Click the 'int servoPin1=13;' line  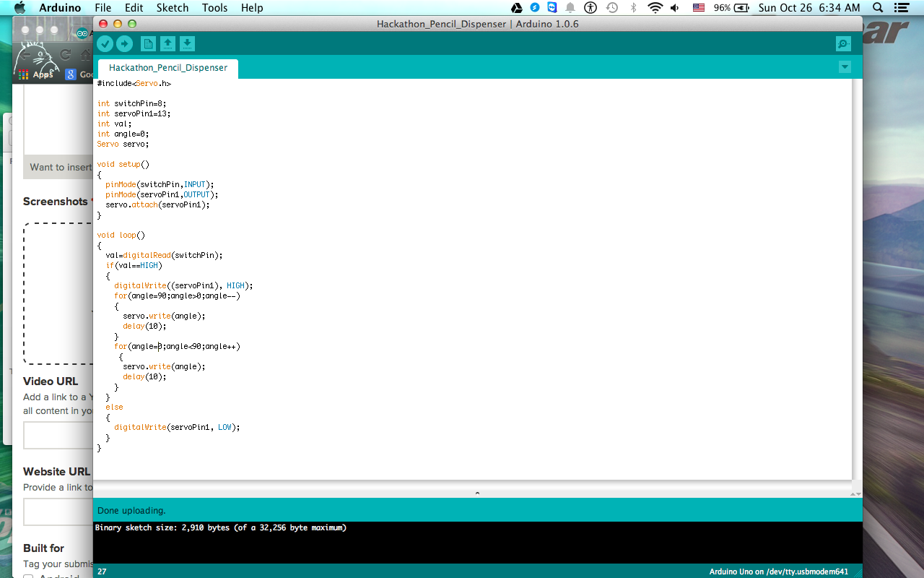pyautogui.click(x=134, y=114)
